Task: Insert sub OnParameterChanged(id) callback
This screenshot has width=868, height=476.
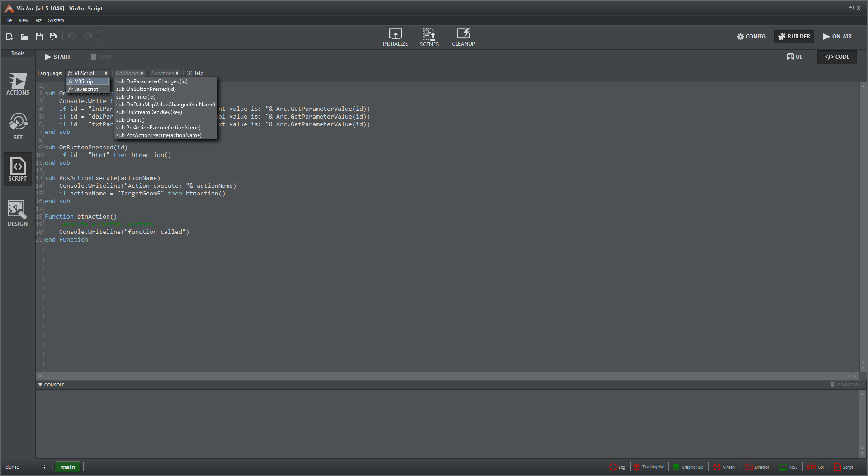Action: pyautogui.click(x=165, y=81)
